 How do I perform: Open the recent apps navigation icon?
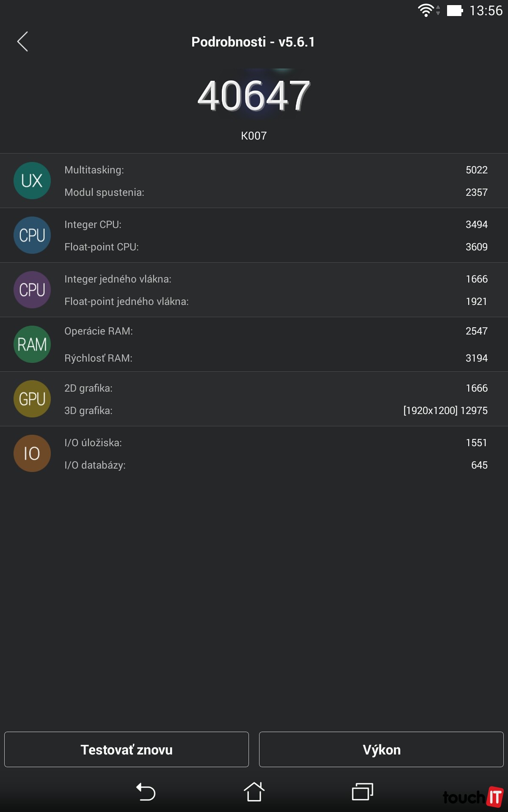(x=362, y=792)
